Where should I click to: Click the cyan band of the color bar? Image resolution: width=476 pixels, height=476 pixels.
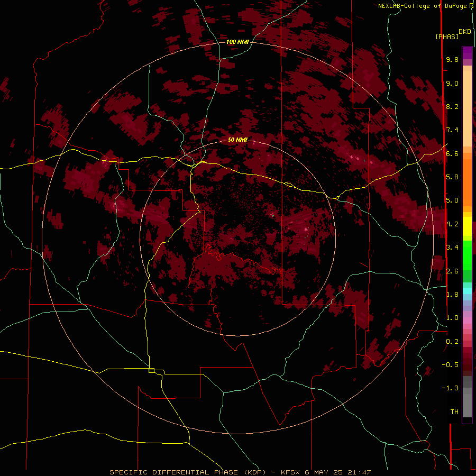(x=467, y=290)
